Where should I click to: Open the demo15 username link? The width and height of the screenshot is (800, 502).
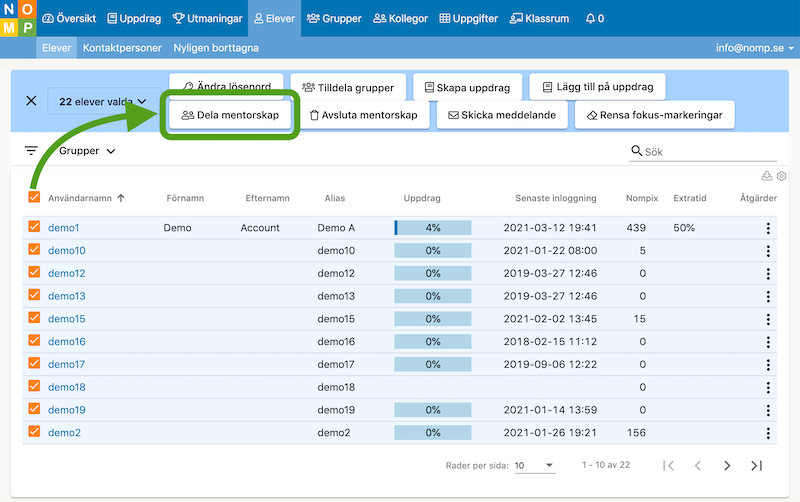tap(67, 319)
